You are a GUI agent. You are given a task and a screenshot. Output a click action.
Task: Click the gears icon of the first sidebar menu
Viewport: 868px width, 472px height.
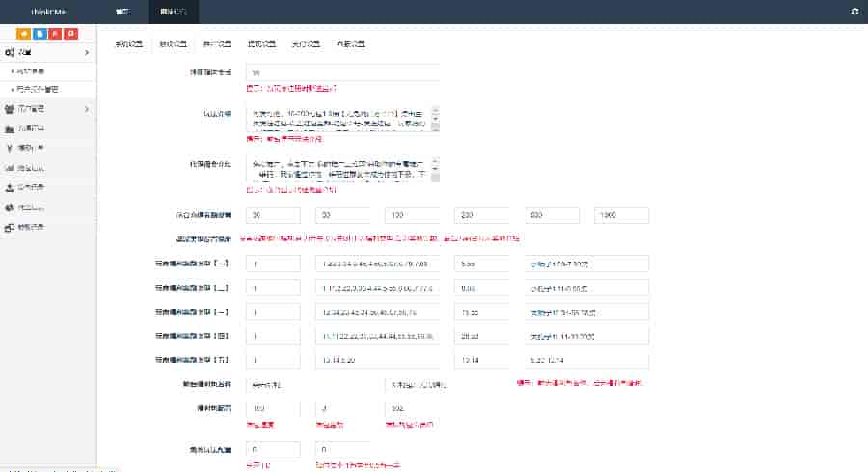click(x=10, y=52)
